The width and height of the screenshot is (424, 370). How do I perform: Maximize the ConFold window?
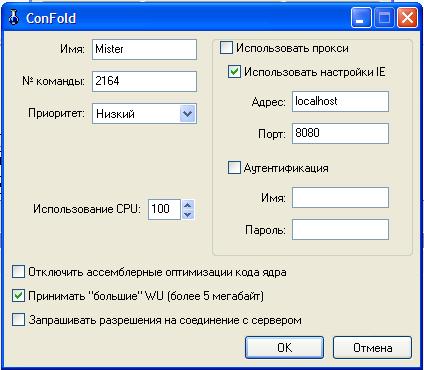384,18
